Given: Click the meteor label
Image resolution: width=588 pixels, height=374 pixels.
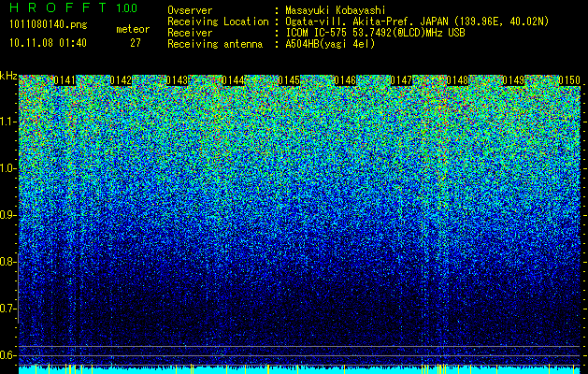Looking at the screenshot, I should [x=133, y=29].
